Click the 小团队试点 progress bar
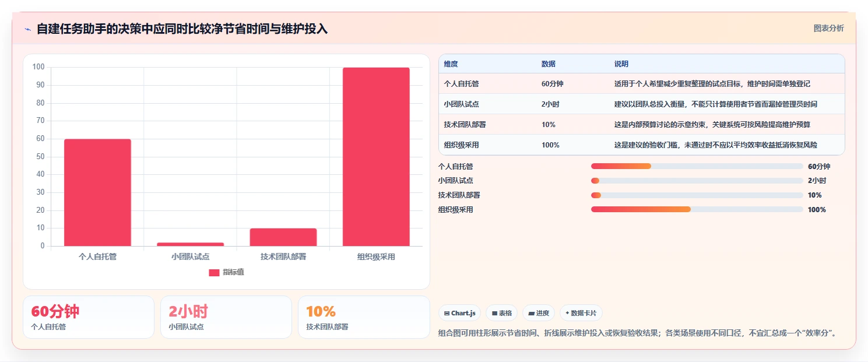 coord(697,181)
